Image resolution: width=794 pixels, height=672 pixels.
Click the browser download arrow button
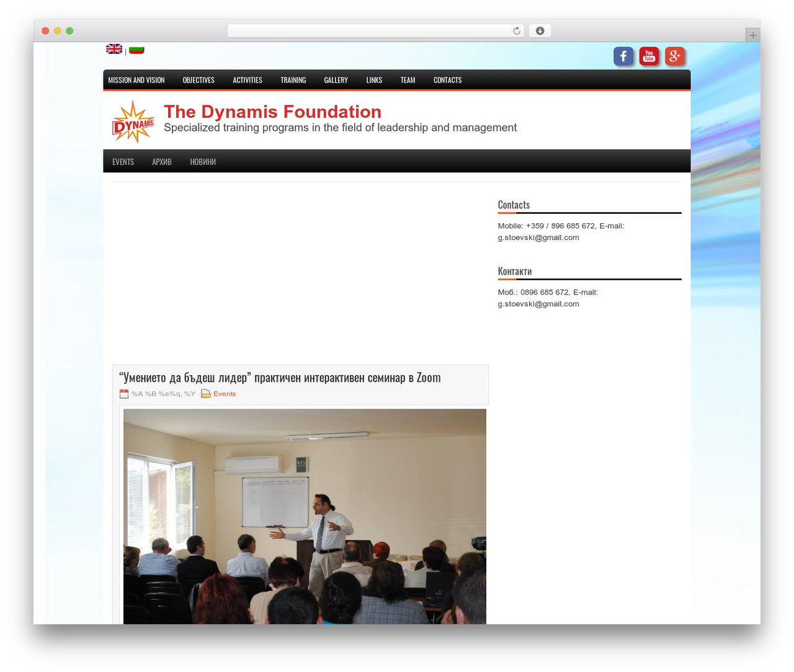click(540, 31)
